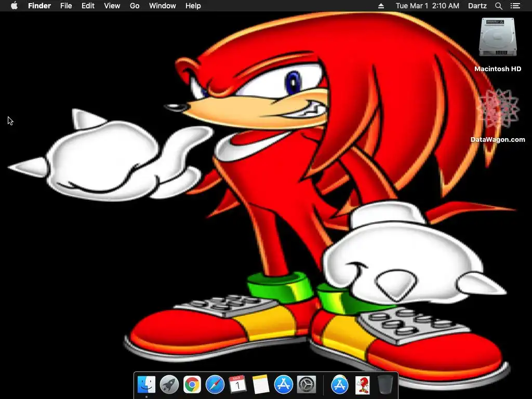This screenshot has height=399, width=532.
Task: Open the Window menu
Action: click(163, 6)
